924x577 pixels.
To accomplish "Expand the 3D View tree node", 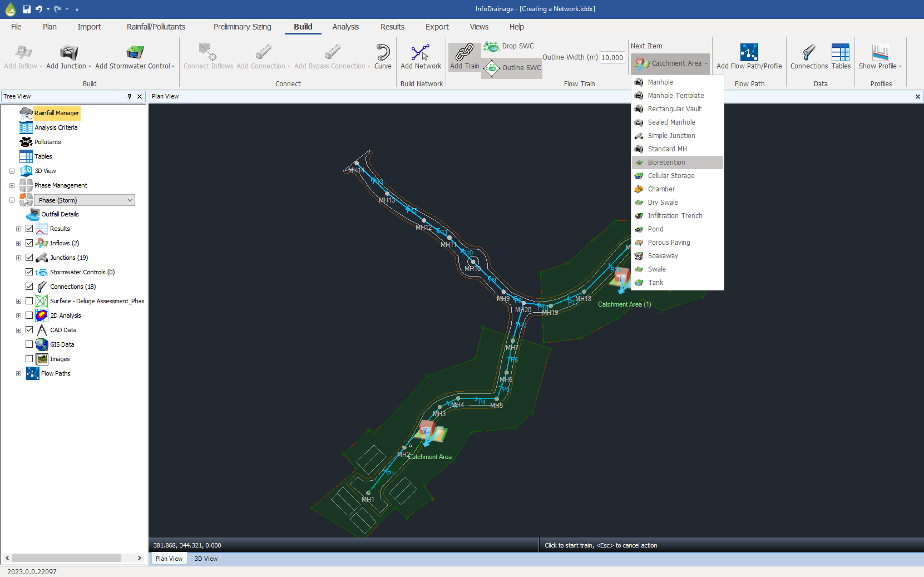I will [x=12, y=171].
